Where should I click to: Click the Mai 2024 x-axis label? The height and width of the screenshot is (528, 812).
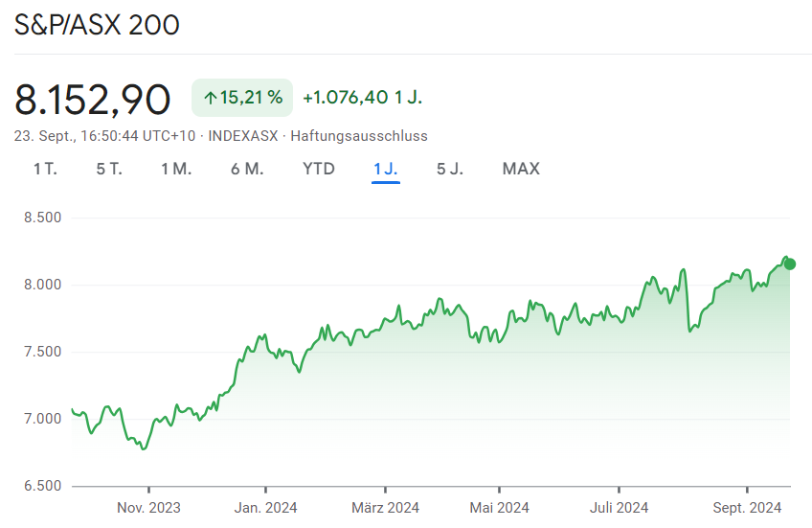pos(499,508)
